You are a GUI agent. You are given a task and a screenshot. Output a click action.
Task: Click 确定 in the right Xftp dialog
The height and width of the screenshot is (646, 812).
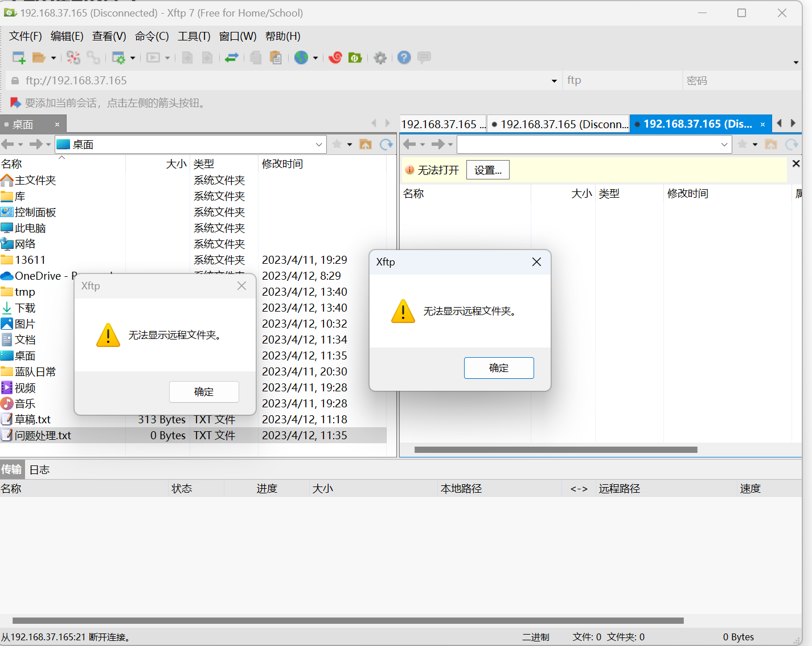point(499,368)
